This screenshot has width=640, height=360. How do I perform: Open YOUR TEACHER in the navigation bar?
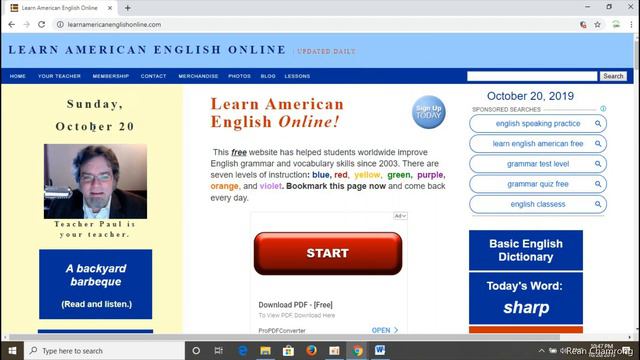point(59,76)
